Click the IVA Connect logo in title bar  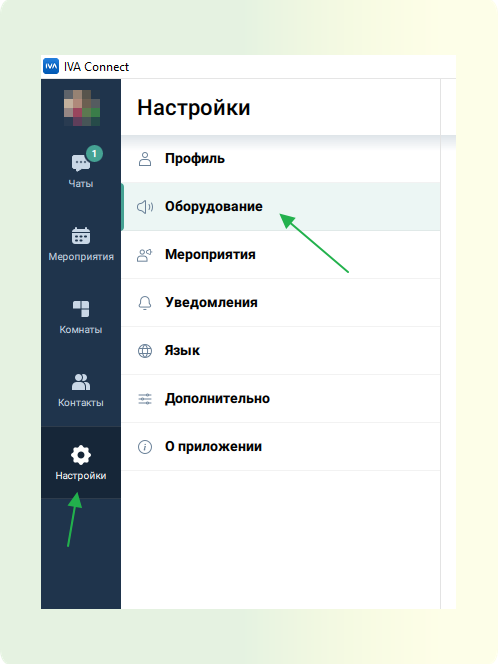click(x=51, y=66)
